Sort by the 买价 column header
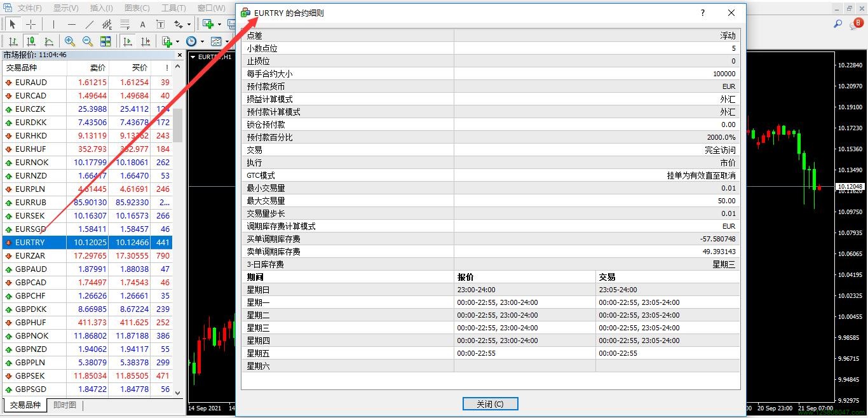 pyautogui.click(x=130, y=68)
